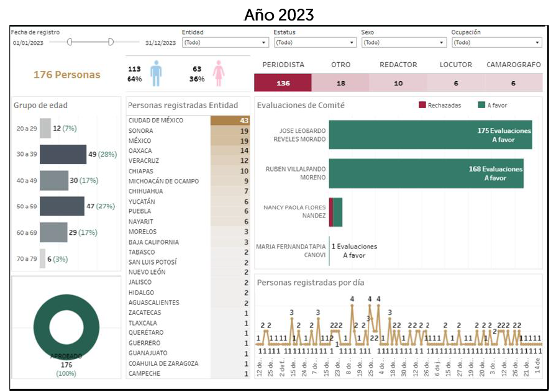Screen dimensions: 551x392
Task: Click Jose Leobardo Reveles Morado's green bar
Action: [x=430, y=135]
